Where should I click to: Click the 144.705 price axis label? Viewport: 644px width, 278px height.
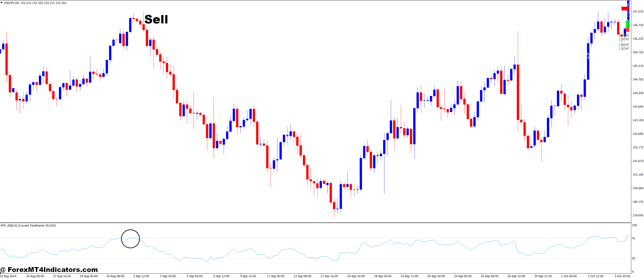pyautogui.click(x=638, y=79)
